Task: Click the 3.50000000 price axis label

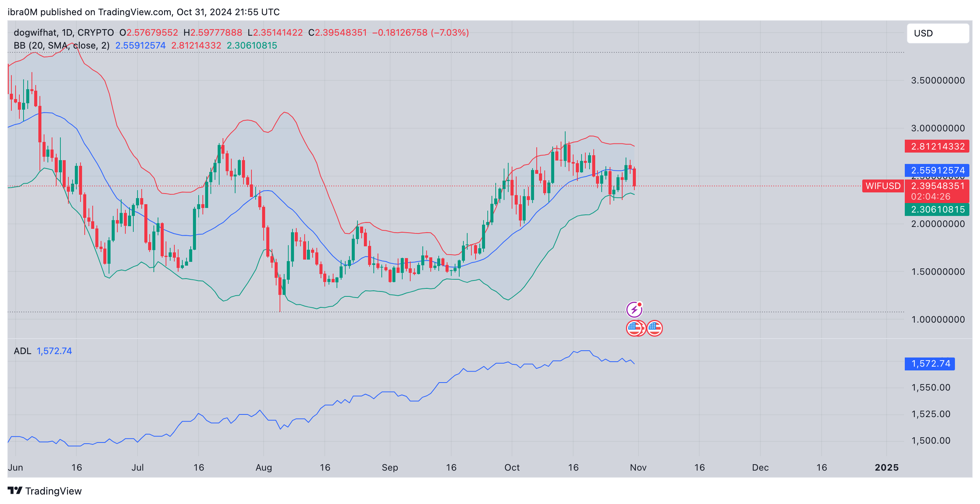Action: pos(938,80)
